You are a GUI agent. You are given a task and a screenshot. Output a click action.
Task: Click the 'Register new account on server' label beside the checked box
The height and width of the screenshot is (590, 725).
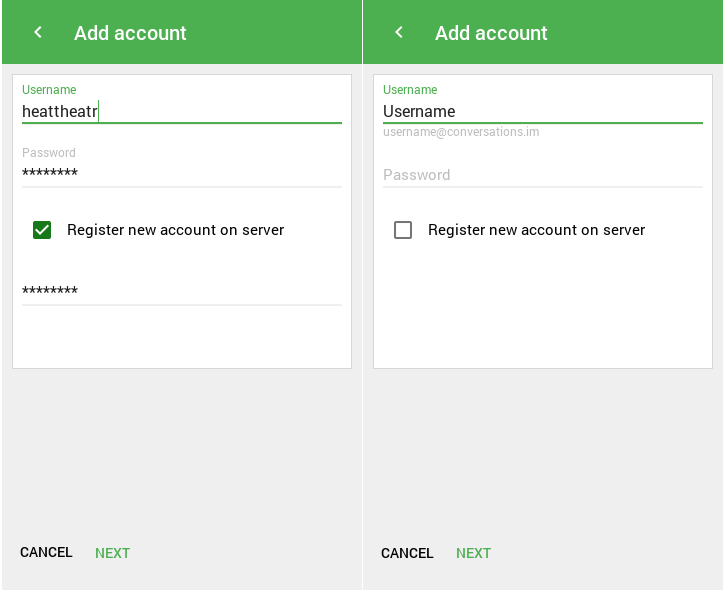pos(175,230)
